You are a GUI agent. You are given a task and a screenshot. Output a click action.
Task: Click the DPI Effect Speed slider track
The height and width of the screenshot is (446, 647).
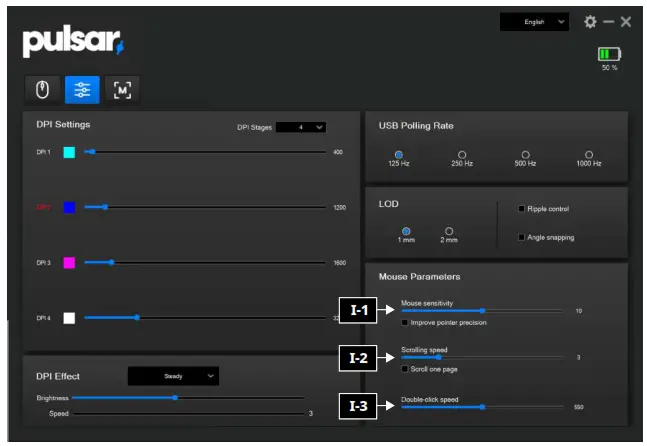(189, 413)
